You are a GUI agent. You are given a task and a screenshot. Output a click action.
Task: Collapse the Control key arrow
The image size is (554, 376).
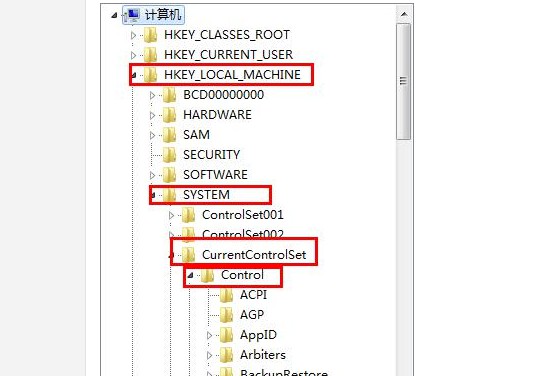click(x=190, y=275)
